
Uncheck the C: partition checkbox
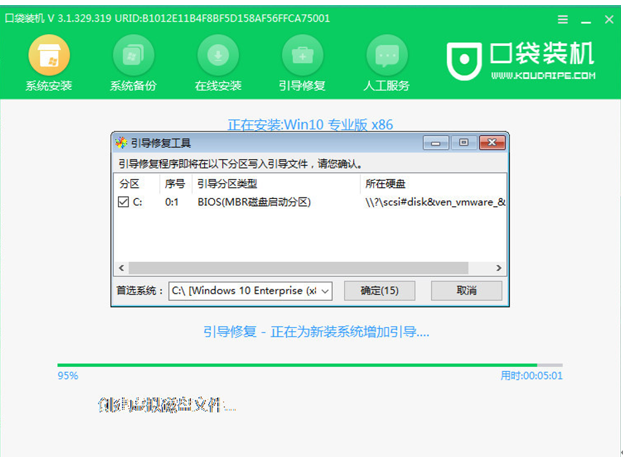(x=124, y=202)
